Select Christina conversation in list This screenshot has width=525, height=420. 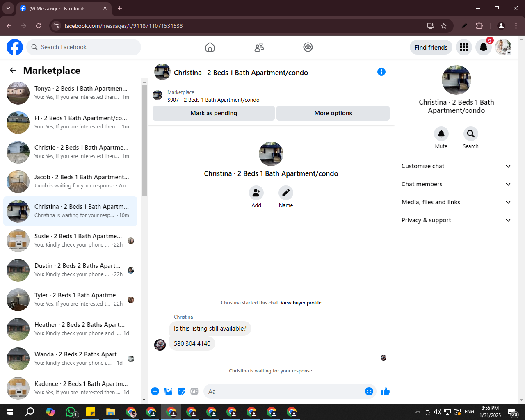70,211
